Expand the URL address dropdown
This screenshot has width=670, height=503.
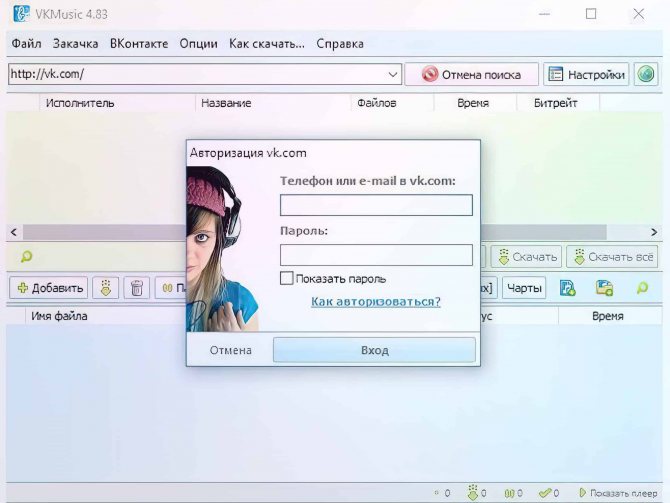(x=393, y=74)
